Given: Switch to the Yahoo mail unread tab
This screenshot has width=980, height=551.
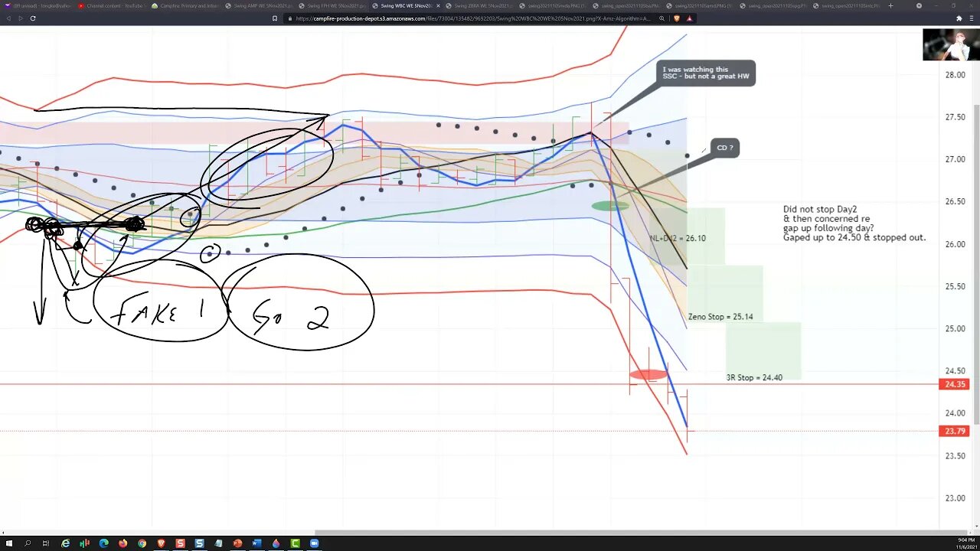Looking at the screenshot, I should pyautogui.click(x=38, y=5).
